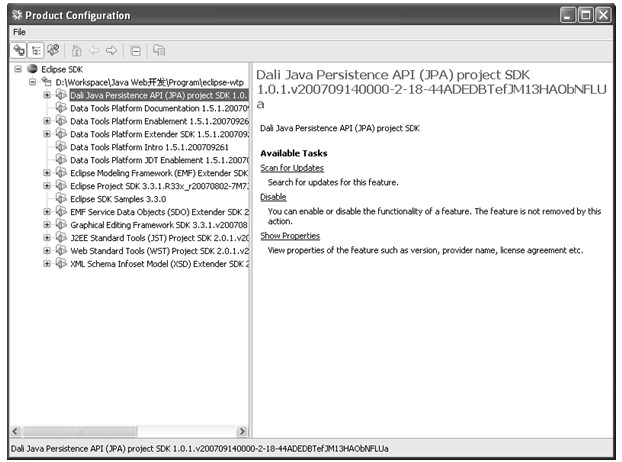Expand the Data Tools Platform Extender SDK node
This screenshot has height=462, width=622.
point(47,134)
